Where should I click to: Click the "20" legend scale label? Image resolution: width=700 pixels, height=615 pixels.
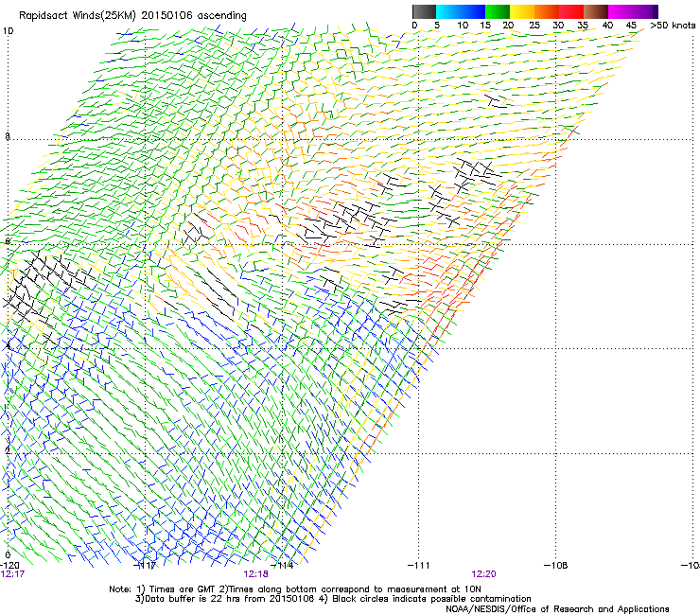(x=508, y=26)
